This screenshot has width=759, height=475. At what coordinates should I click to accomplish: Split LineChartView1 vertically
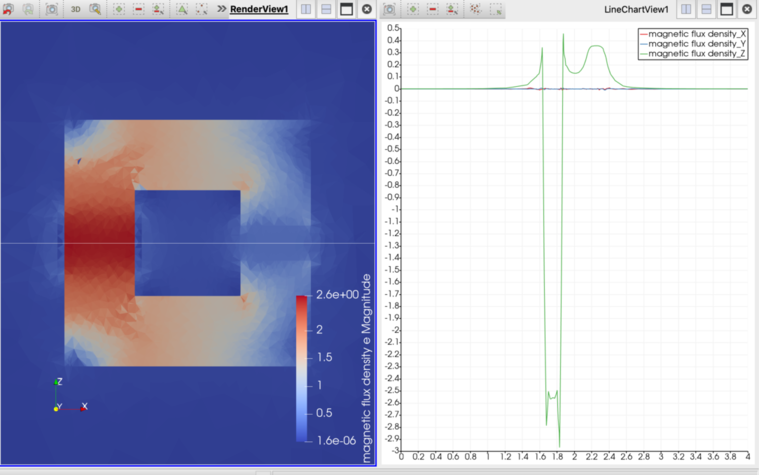pos(706,9)
